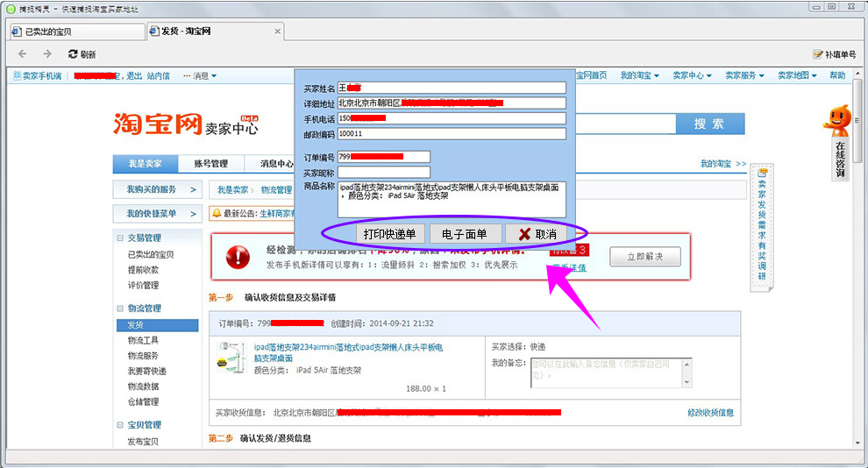Expand the 卖家地图 dropdown
Image resolution: width=868 pixels, height=468 pixels.
click(x=797, y=75)
